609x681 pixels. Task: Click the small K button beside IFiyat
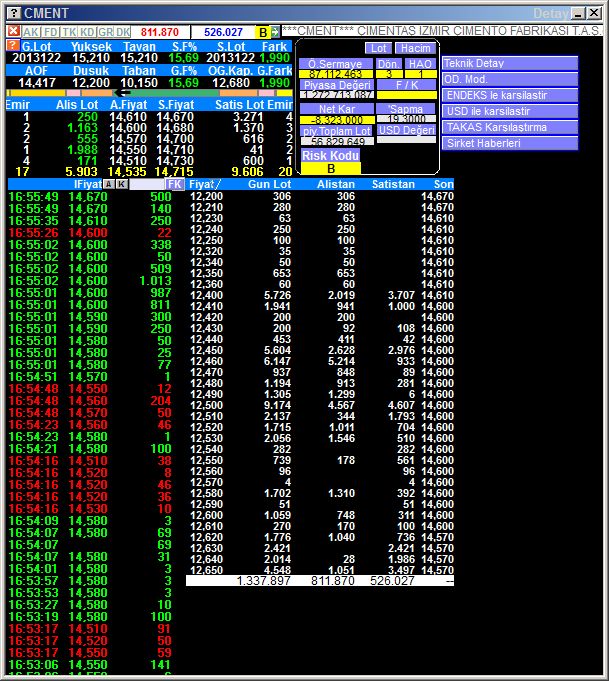(x=122, y=184)
